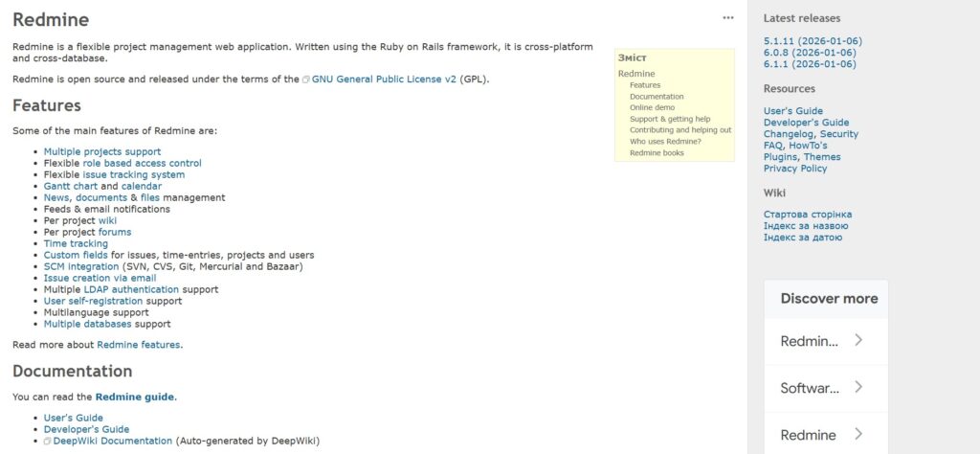The height and width of the screenshot is (454, 980).
Task: Open the LDAP authentication link
Action: point(131,289)
